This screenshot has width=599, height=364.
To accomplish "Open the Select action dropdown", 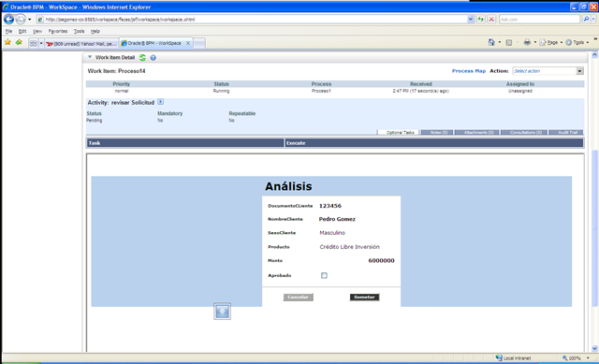I will [548, 71].
